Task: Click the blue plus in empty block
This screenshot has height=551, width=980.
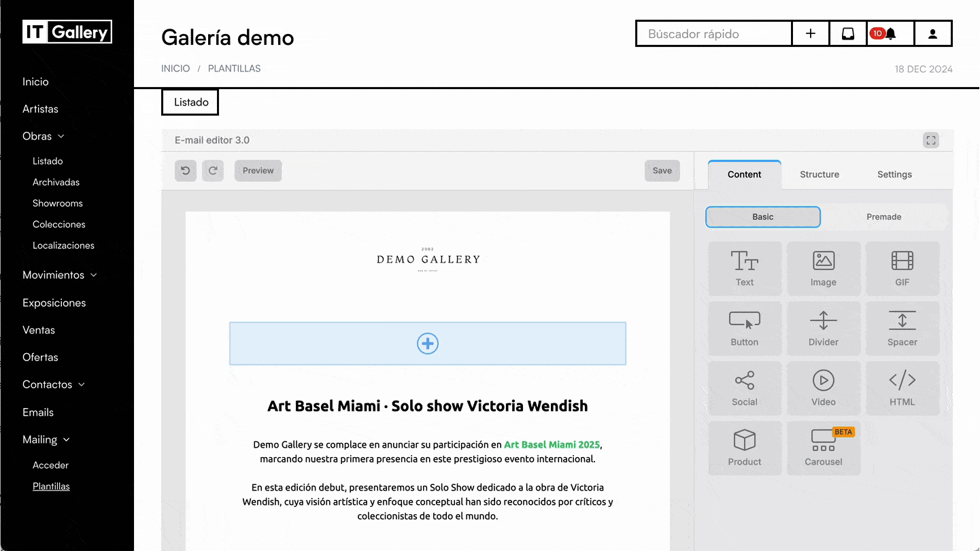Action: [x=428, y=344]
